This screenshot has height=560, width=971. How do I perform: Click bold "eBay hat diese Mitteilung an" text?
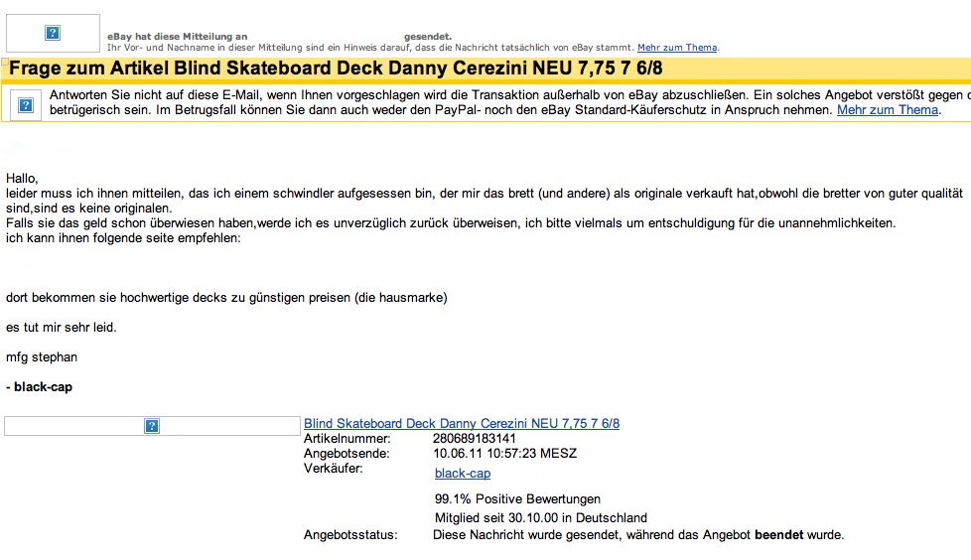point(177,36)
